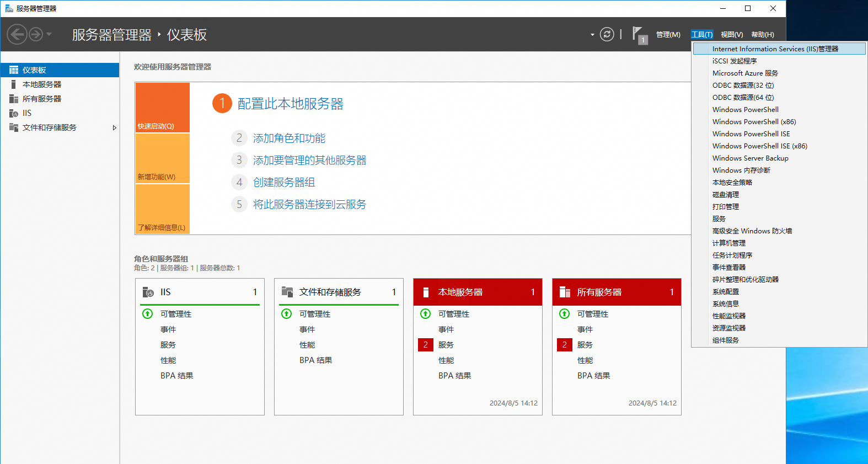
Task: Choose 高级安全 Windows 防火墙 menu item
Action: 779,231
